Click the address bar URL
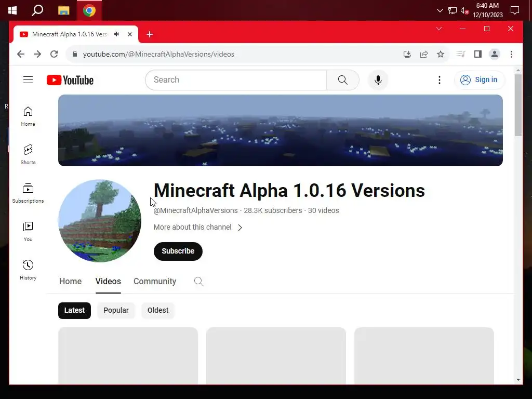The height and width of the screenshot is (399, 532). pyautogui.click(x=158, y=54)
